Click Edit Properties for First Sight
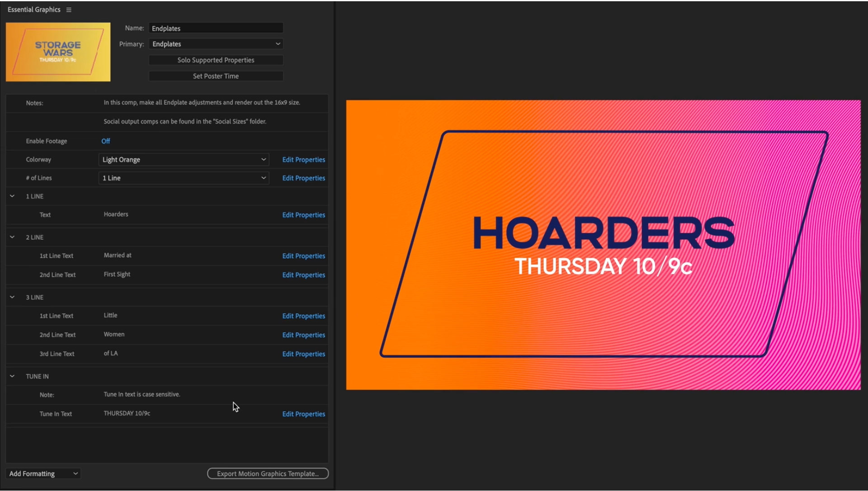The width and height of the screenshot is (868, 491). click(303, 275)
